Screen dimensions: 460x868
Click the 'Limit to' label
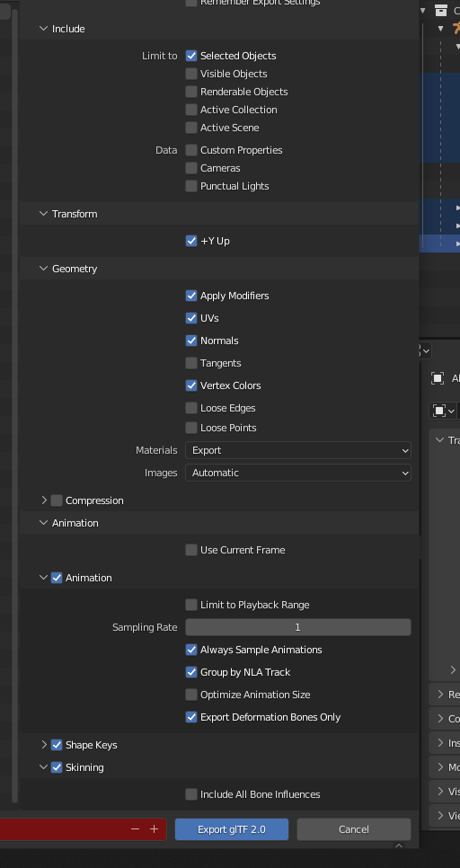point(159,56)
